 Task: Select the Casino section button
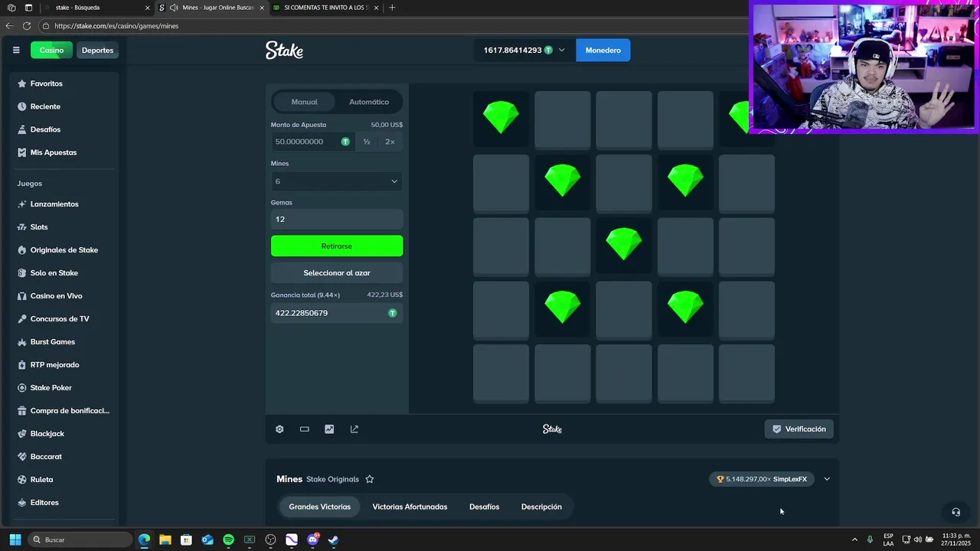51,51
